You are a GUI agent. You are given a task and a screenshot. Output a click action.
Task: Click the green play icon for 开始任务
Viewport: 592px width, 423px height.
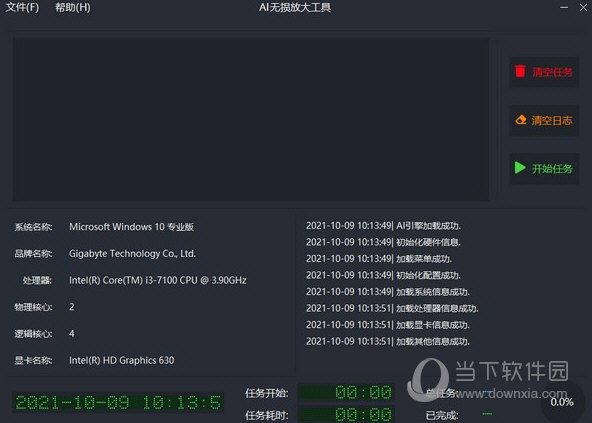coord(520,167)
